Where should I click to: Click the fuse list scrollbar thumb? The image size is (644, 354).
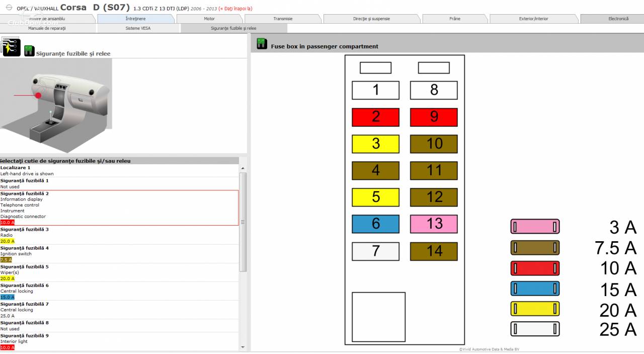243,222
